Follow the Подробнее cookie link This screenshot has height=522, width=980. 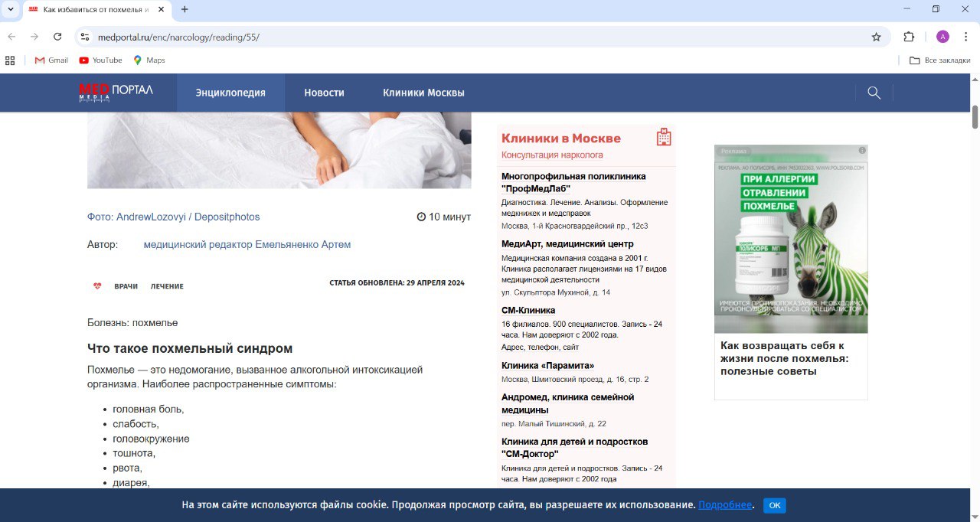tap(724, 505)
